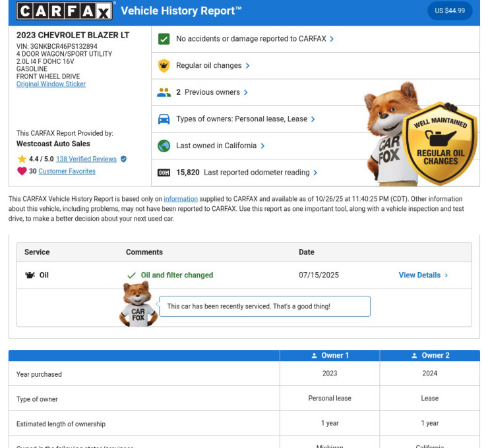Select the Owner 2 column header
Screen dimensions: 490x448
[429, 355]
